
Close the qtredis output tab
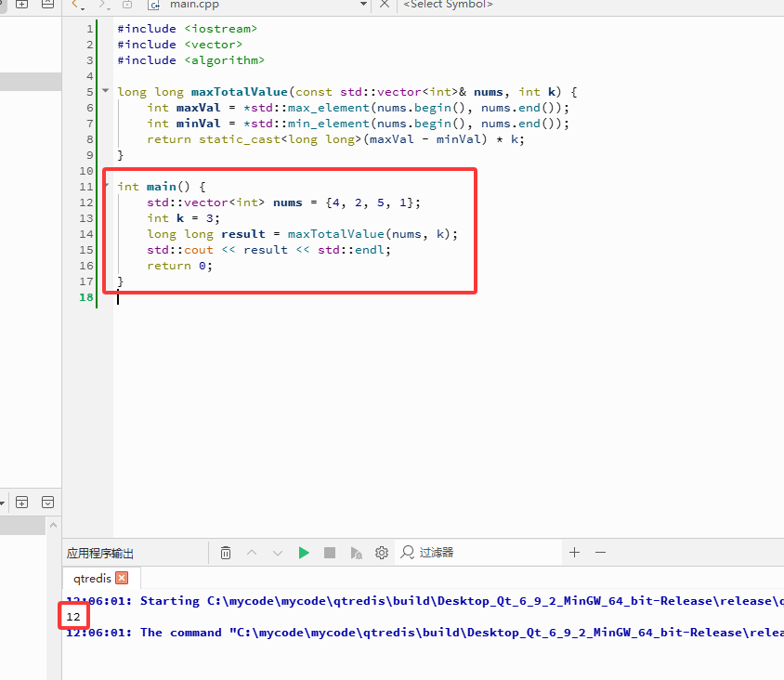(x=122, y=578)
